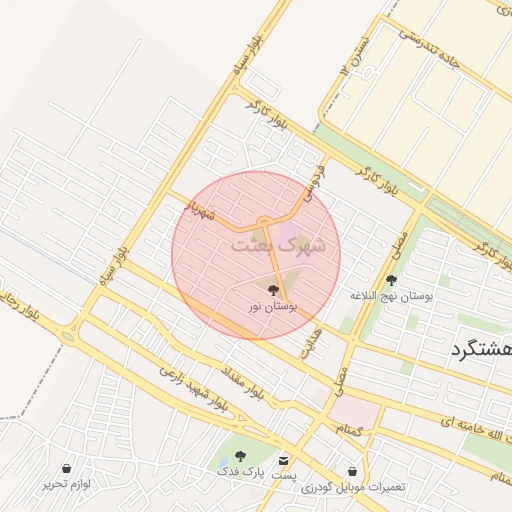Screen dimensions: 512x512
Task: Select the لوازم تحریر shopping bag icon
Action: (x=66, y=468)
